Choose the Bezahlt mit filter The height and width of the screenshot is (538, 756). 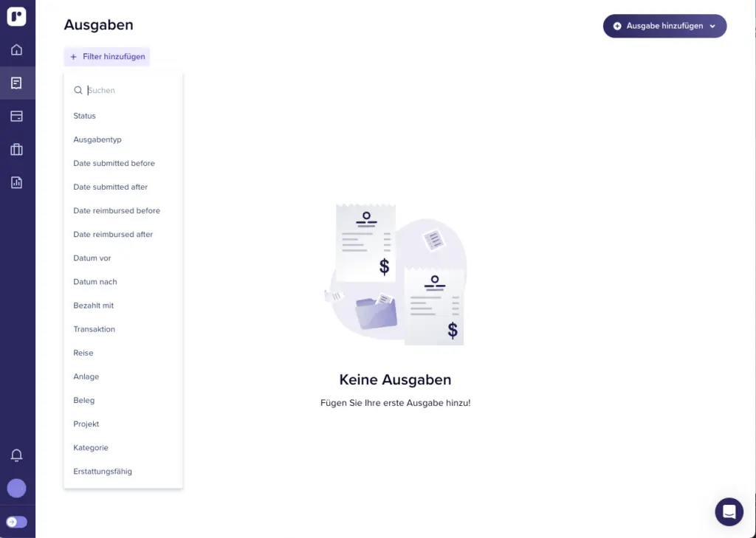click(94, 306)
